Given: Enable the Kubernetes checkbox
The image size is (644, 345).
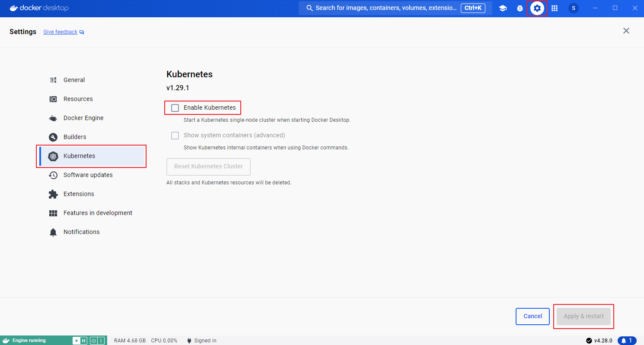Looking at the screenshot, I should (x=175, y=108).
